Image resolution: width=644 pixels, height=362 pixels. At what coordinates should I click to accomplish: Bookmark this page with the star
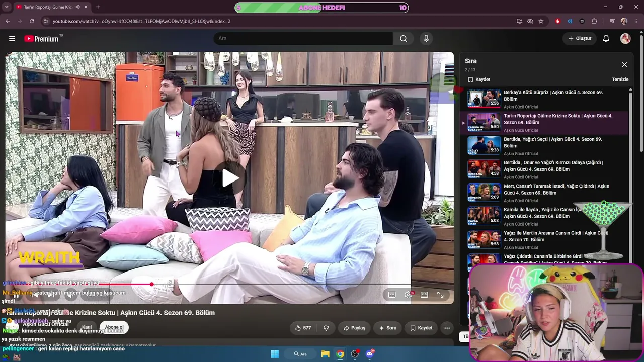[541, 21]
